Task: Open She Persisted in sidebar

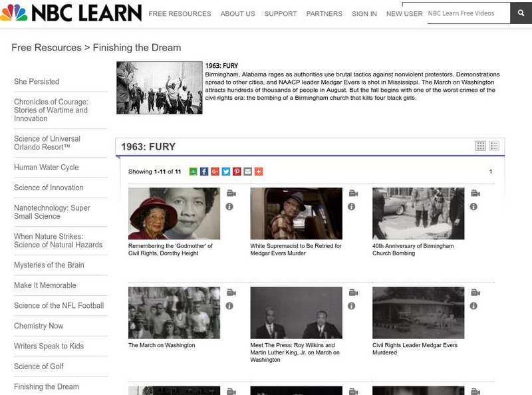Action: coord(37,81)
